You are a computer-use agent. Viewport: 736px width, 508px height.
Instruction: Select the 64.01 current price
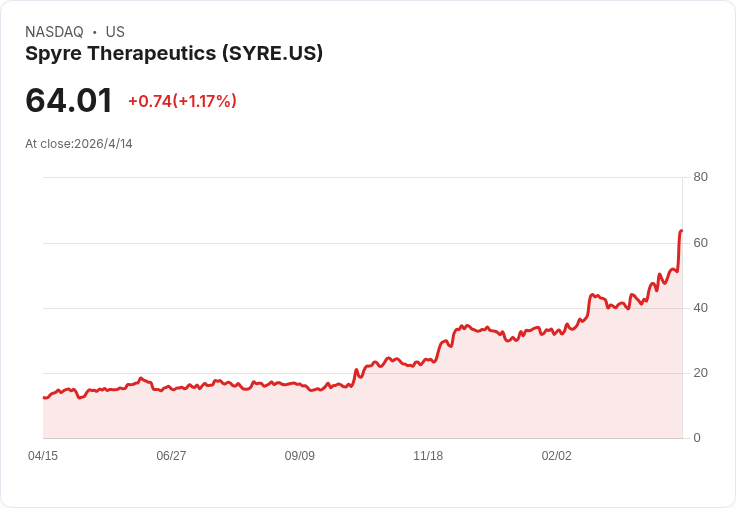(x=69, y=100)
